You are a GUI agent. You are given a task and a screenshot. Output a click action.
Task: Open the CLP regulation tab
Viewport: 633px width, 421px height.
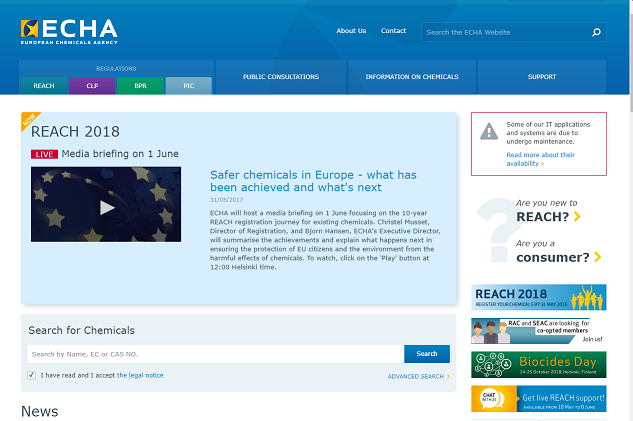(x=92, y=86)
